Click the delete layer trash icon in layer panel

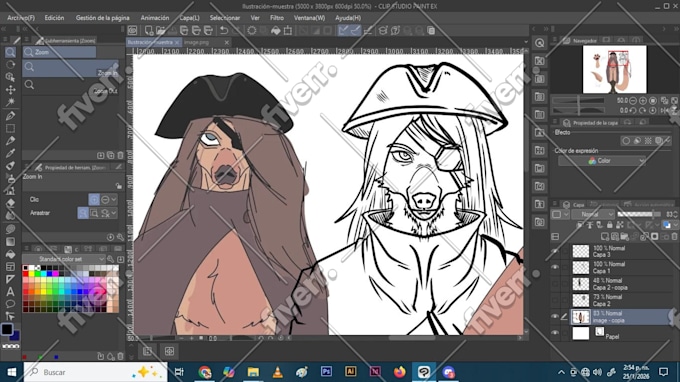674,236
